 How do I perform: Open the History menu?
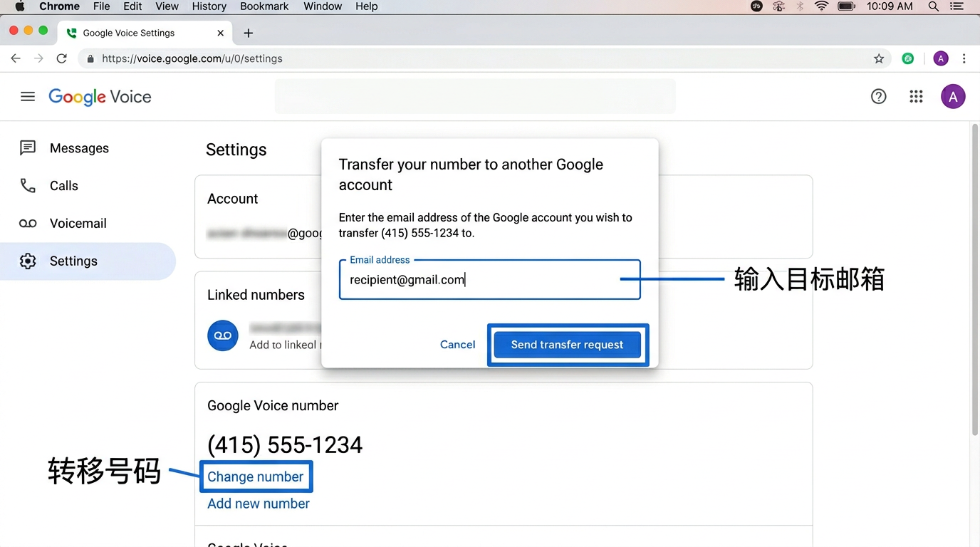pyautogui.click(x=208, y=6)
